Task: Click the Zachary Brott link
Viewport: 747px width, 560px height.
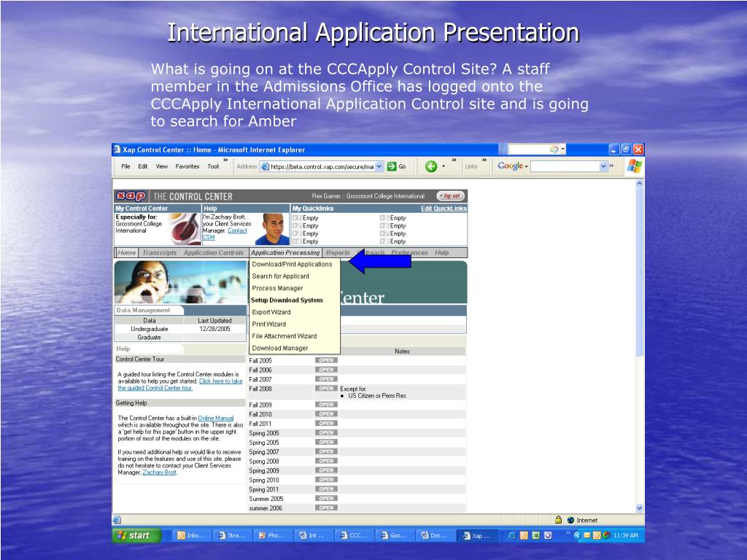Action: [x=160, y=472]
